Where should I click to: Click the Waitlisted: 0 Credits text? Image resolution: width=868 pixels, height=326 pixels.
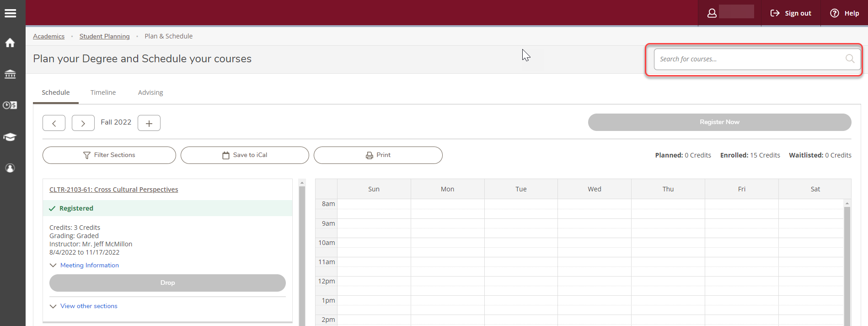[x=820, y=155]
